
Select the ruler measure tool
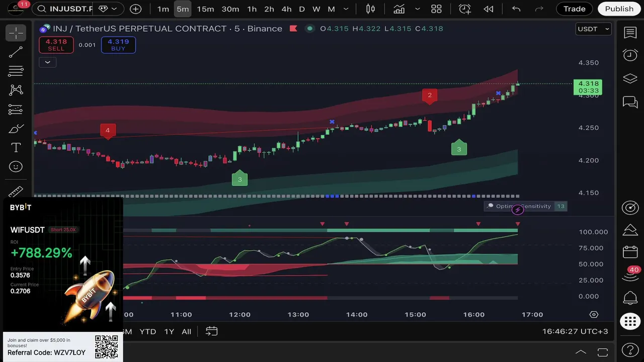tap(16, 192)
